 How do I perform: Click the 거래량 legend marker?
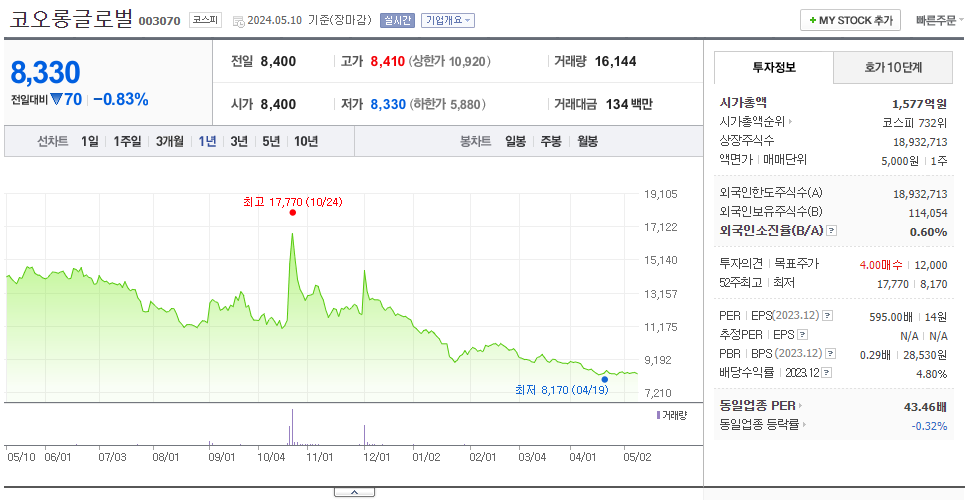point(658,415)
